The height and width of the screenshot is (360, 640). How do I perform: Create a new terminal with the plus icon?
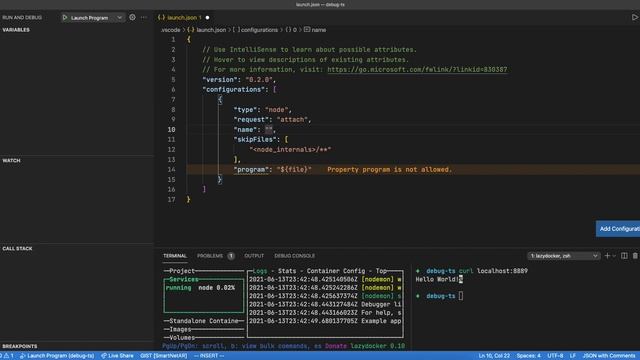click(x=607, y=256)
